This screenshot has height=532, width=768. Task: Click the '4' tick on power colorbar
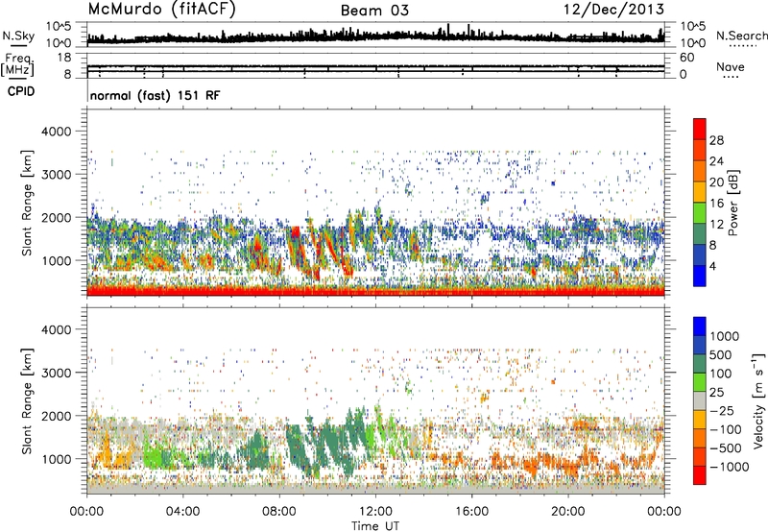(712, 266)
